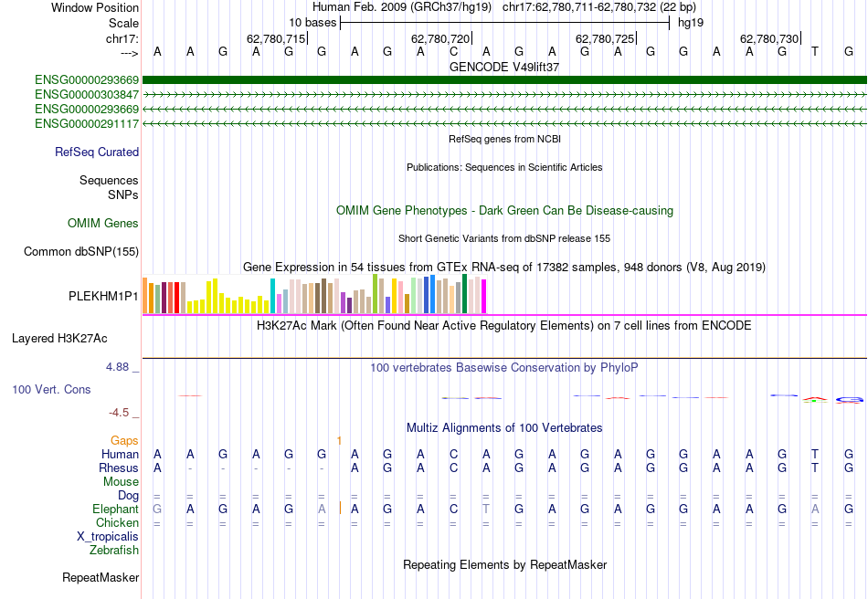Click the OMIM Gene Phenotypes track title

[x=504, y=211]
